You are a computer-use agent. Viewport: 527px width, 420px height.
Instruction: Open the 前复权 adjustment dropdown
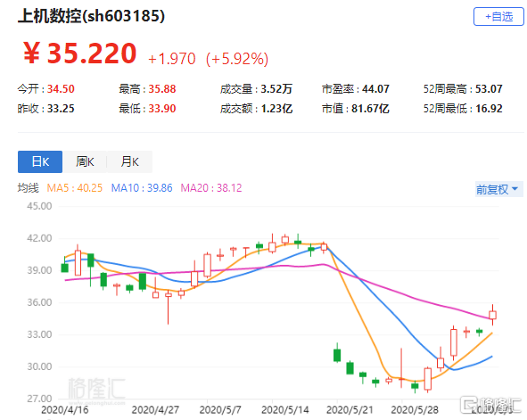498,190
